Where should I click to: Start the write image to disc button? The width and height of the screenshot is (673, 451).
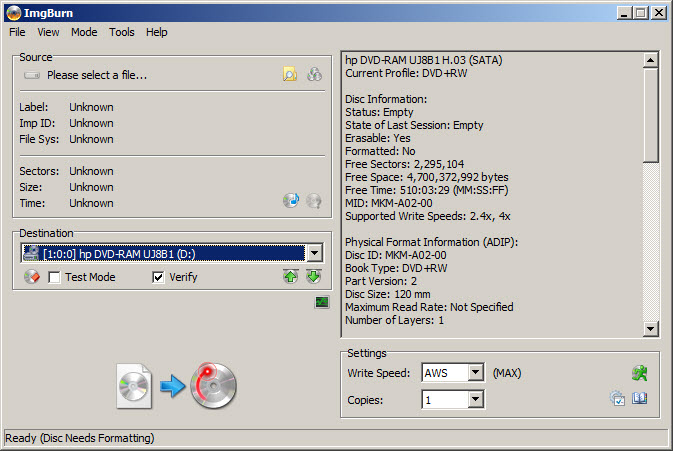click(213, 385)
